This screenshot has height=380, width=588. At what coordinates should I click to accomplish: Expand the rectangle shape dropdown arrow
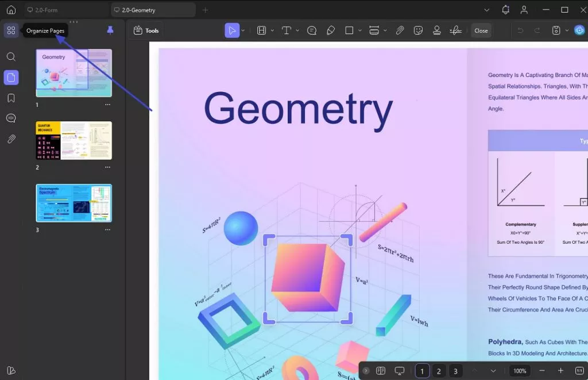tap(360, 30)
